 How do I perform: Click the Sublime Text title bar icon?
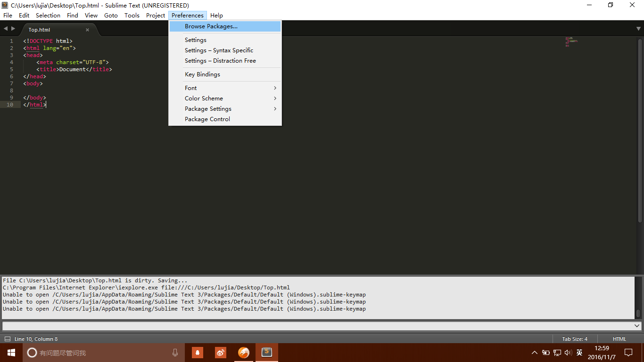click(x=5, y=5)
